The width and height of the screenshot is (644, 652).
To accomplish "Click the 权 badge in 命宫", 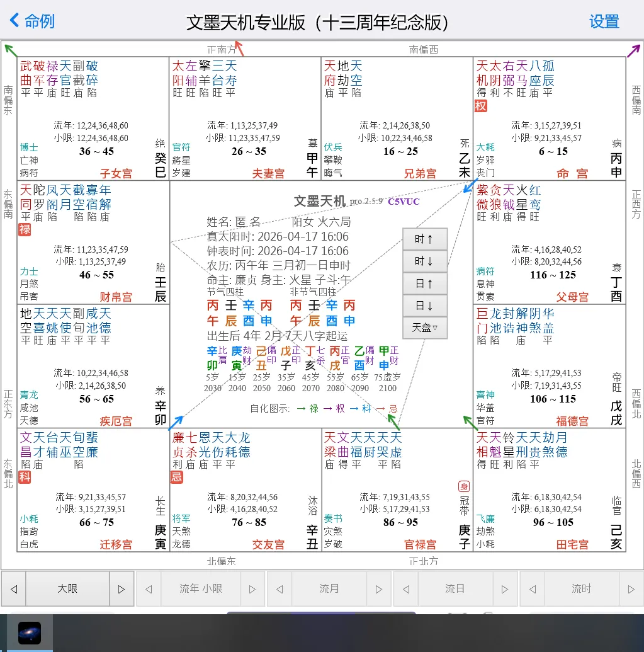I will (x=481, y=106).
